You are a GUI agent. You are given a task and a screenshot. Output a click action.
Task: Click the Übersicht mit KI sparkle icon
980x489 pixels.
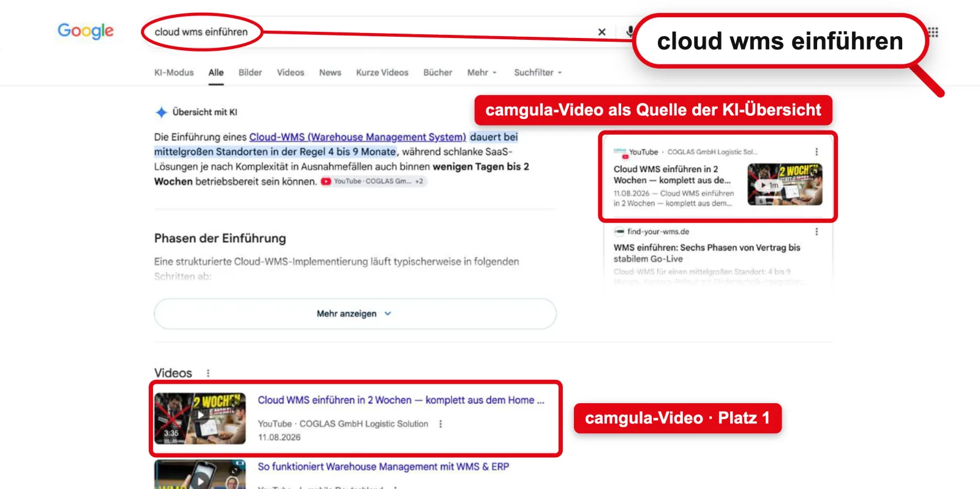(161, 112)
